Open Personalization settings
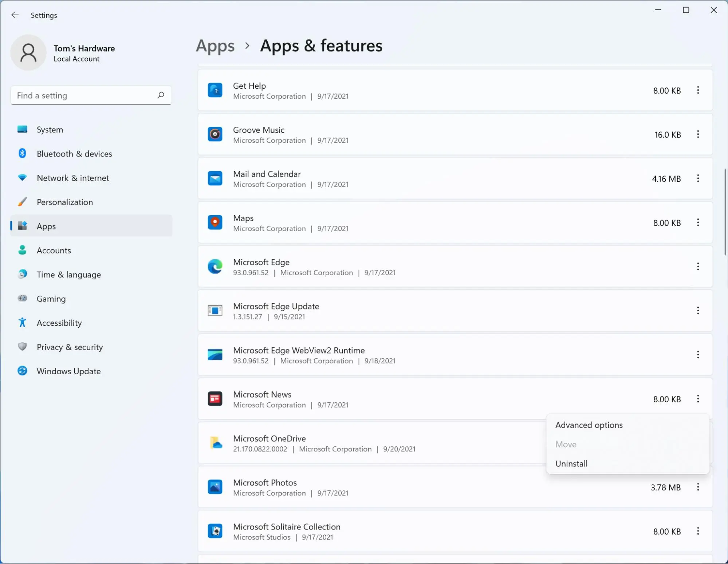The height and width of the screenshot is (564, 728). click(91, 202)
